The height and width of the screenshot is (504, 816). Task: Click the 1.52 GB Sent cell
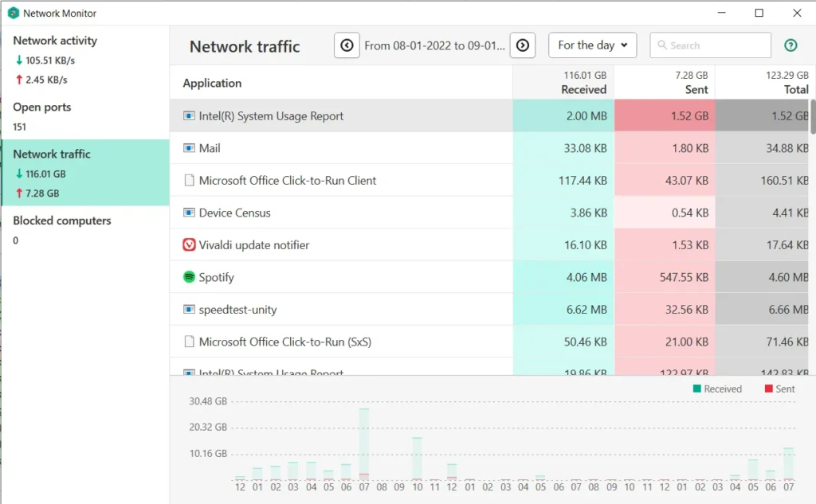(x=665, y=115)
